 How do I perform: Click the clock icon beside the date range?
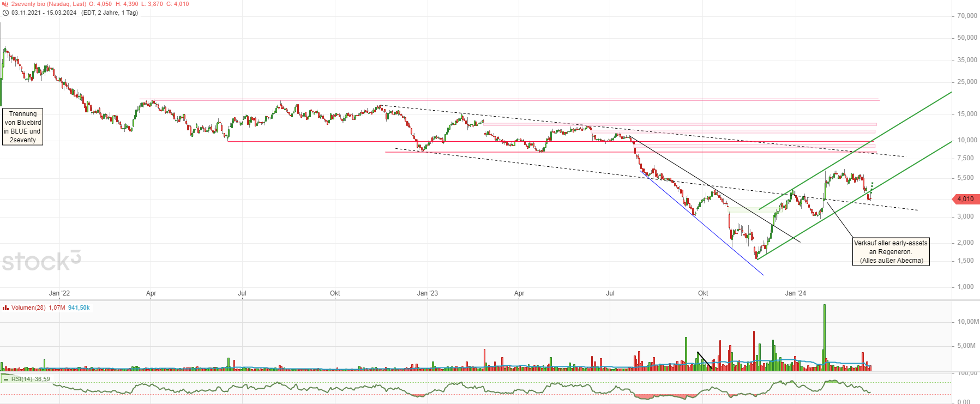(5, 13)
